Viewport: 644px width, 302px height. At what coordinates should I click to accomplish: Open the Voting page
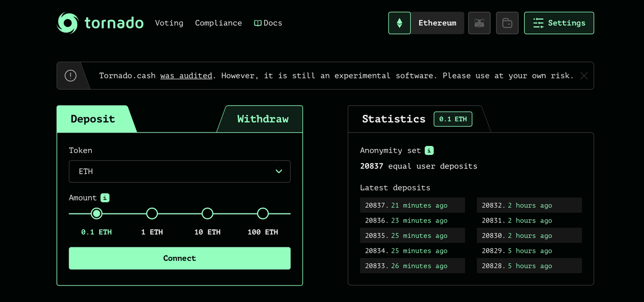(x=169, y=23)
